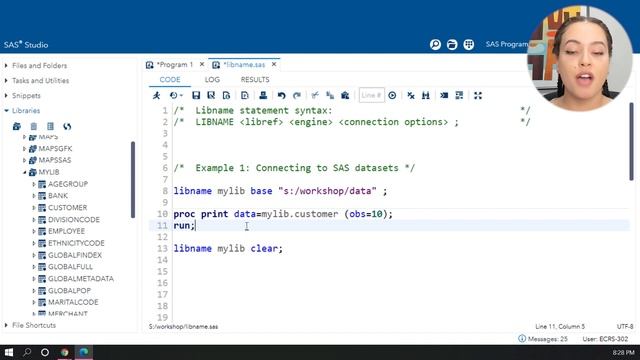Expand the AGEGROUP table
This screenshot has height=360, width=640.
(x=34, y=184)
